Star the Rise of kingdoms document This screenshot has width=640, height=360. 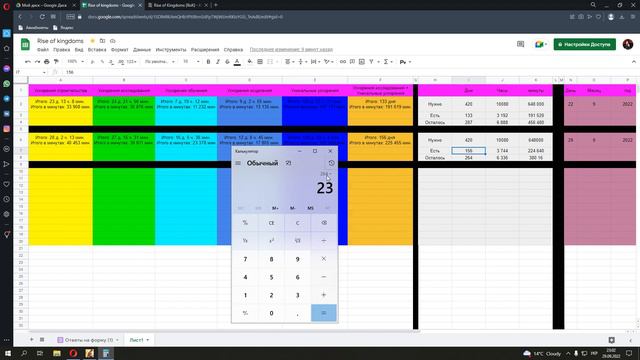point(93,41)
